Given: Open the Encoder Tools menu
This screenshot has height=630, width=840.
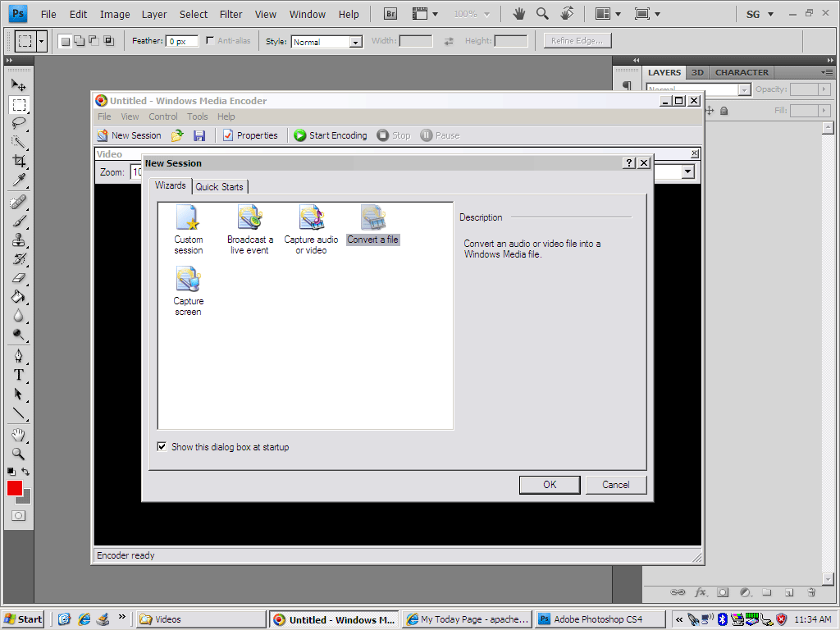Looking at the screenshot, I should [x=197, y=116].
